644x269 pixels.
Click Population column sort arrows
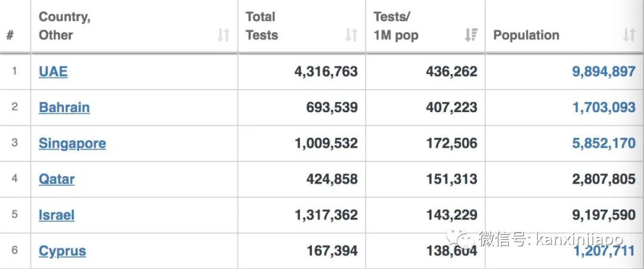(629, 35)
